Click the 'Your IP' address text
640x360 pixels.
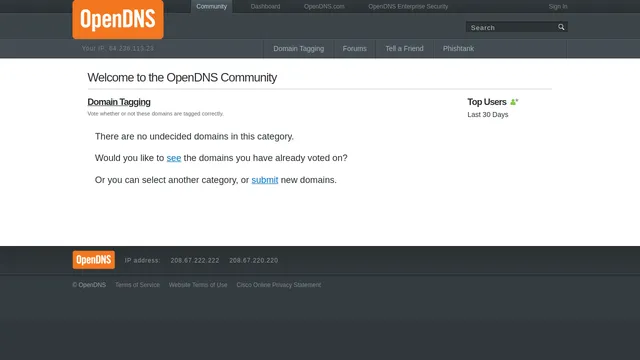click(118, 48)
